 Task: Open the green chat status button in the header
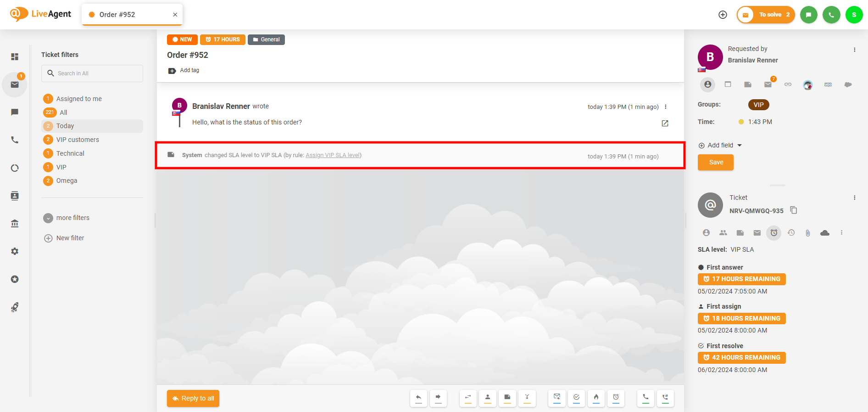pos(808,15)
